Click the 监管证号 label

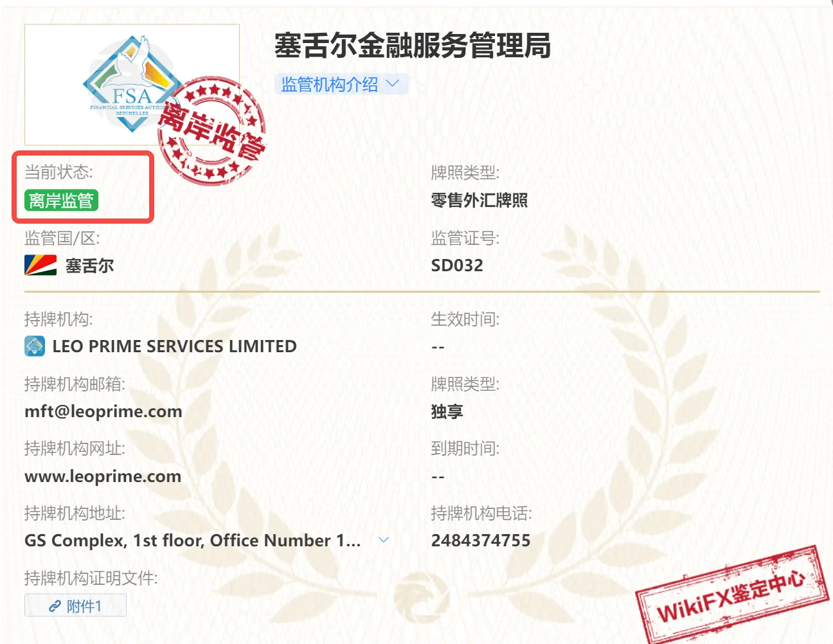point(465,238)
